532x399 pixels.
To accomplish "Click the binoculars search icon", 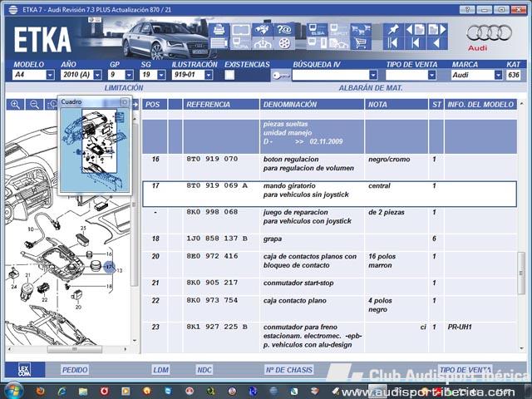I will pos(262,30).
